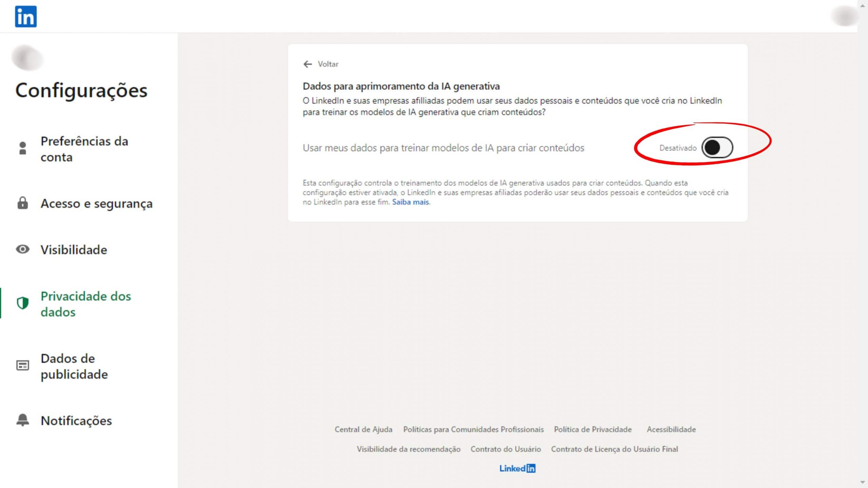
Task: Open Central de Ajuda footer link
Action: tap(363, 429)
